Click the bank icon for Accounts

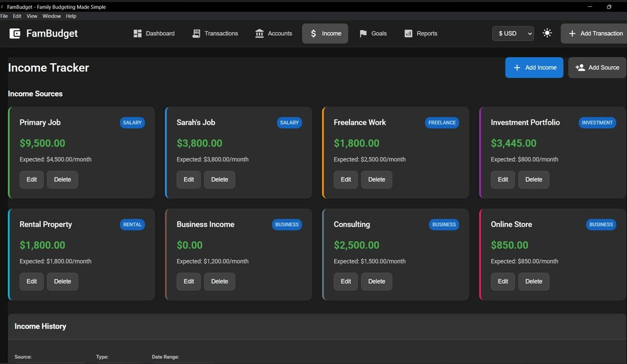259,33
